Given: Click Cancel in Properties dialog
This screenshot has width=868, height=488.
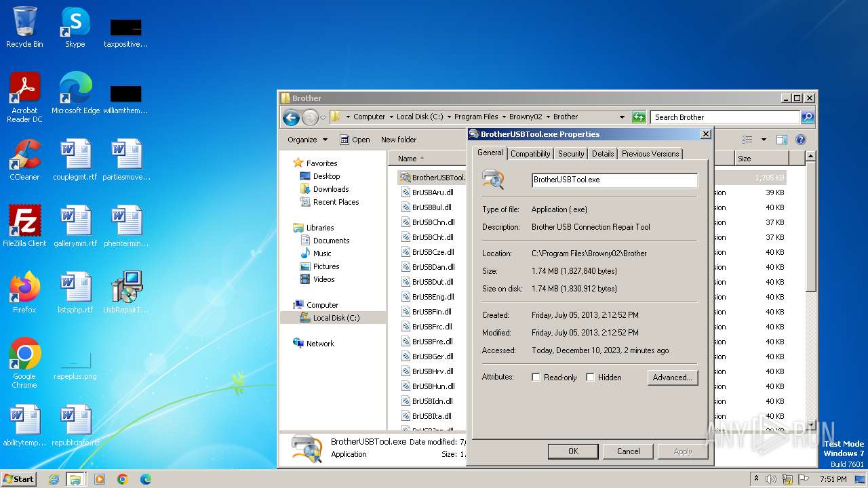Looking at the screenshot, I should coord(629,451).
